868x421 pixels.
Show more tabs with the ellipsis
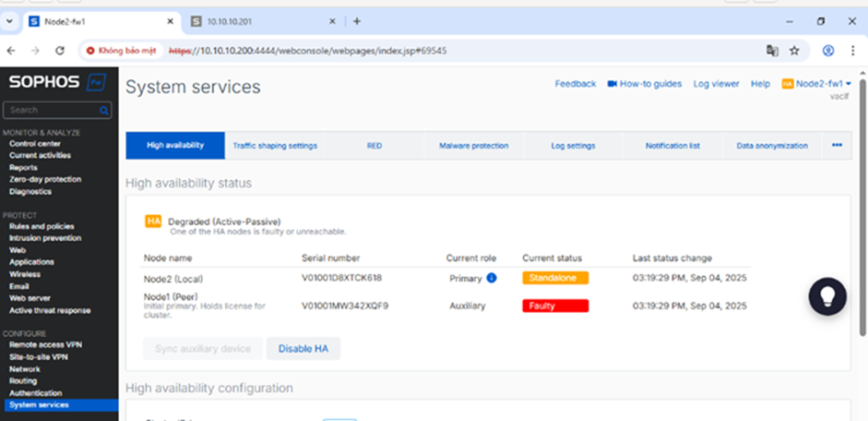click(x=837, y=145)
